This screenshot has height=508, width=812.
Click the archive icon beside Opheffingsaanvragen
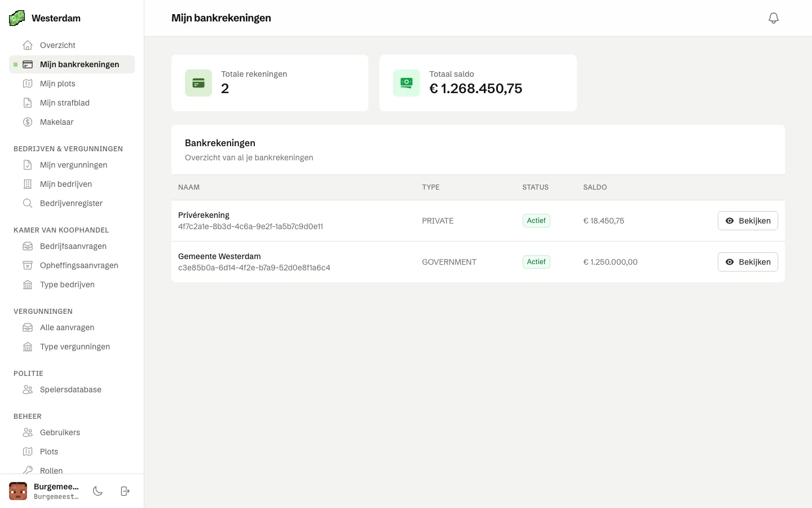tap(28, 265)
